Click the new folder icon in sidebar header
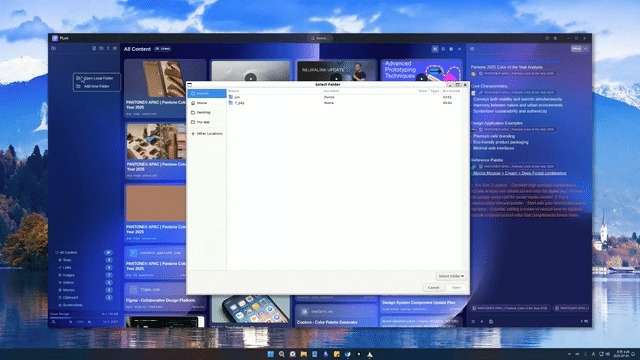This screenshot has height=360, width=640. coord(101,49)
